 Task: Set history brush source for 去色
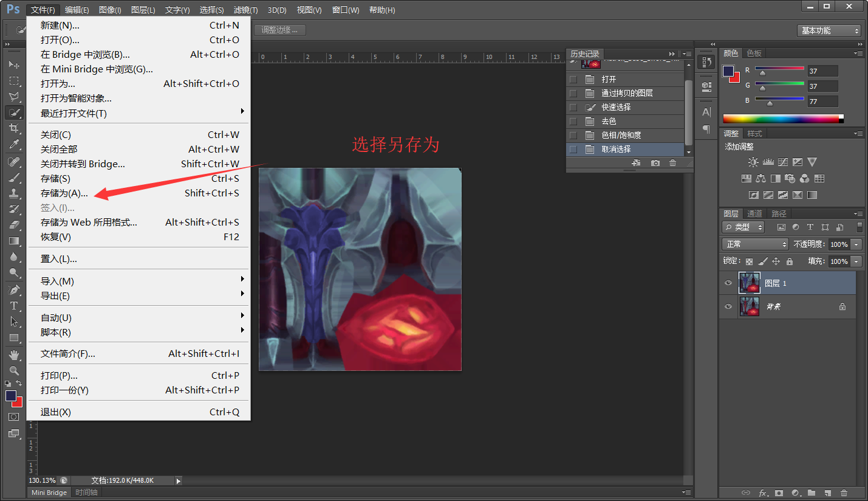[573, 121]
